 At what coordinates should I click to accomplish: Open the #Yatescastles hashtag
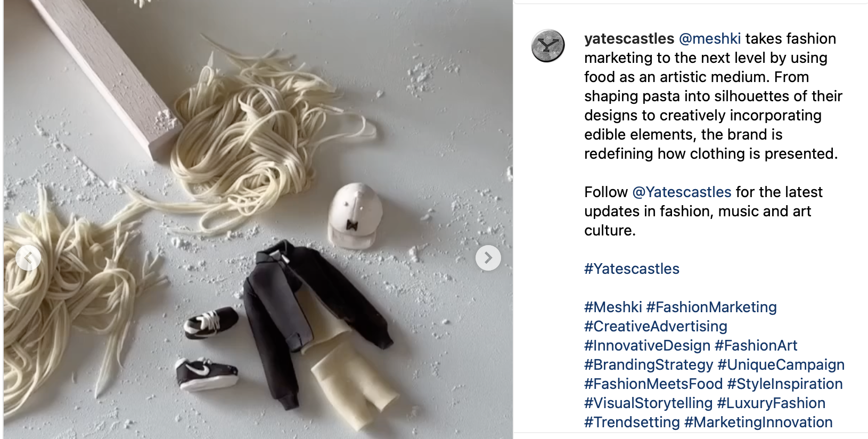coord(632,269)
